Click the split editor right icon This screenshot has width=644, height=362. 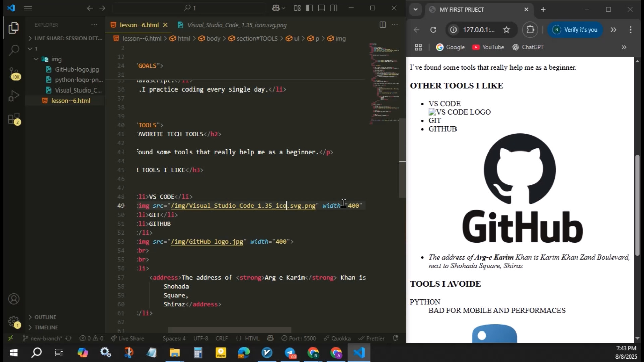[382, 25]
